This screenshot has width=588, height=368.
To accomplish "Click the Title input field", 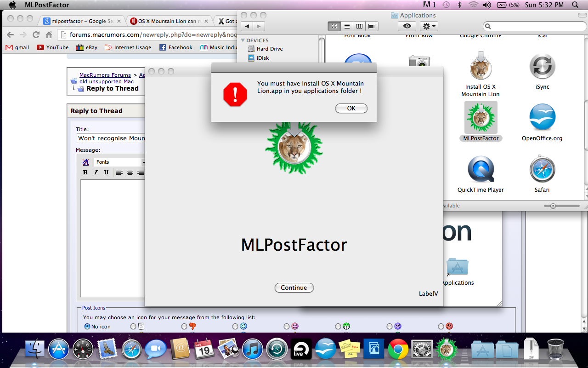I will coord(111,138).
